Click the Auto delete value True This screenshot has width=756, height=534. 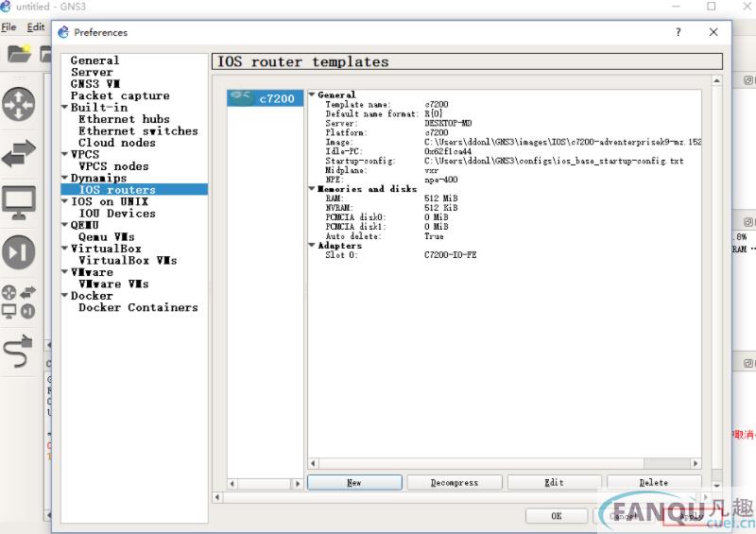(434, 236)
